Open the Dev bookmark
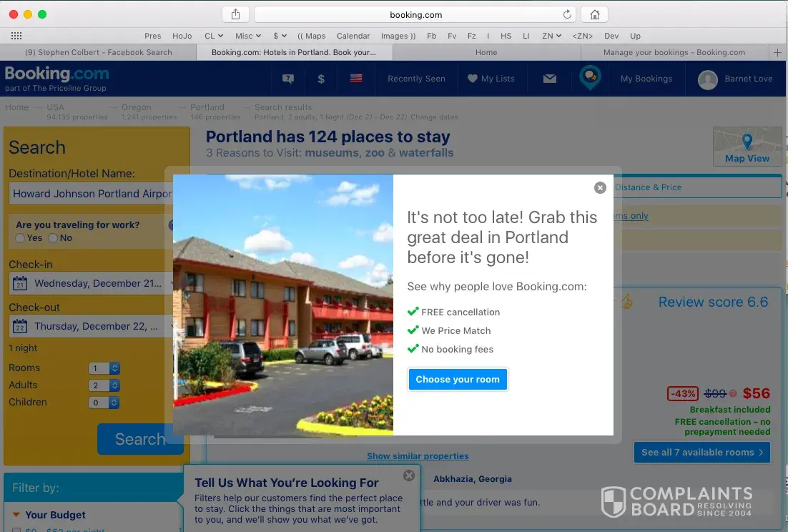Image resolution: width=788 pixels, height=532 pixels. [x=611, y=36]
